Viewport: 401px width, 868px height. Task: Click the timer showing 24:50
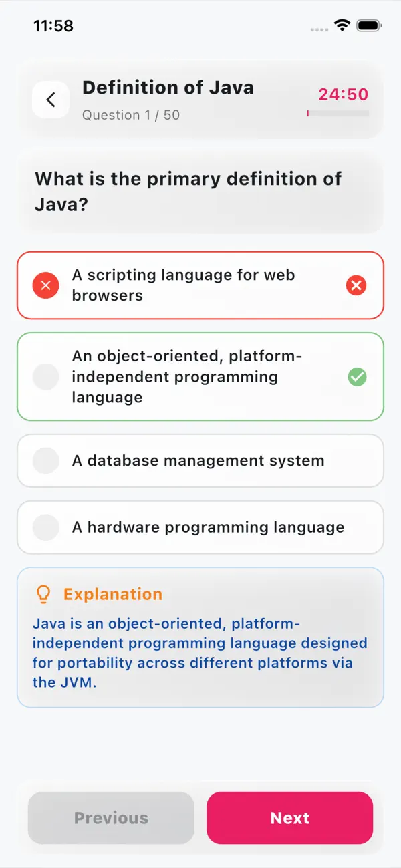(342, 94)
